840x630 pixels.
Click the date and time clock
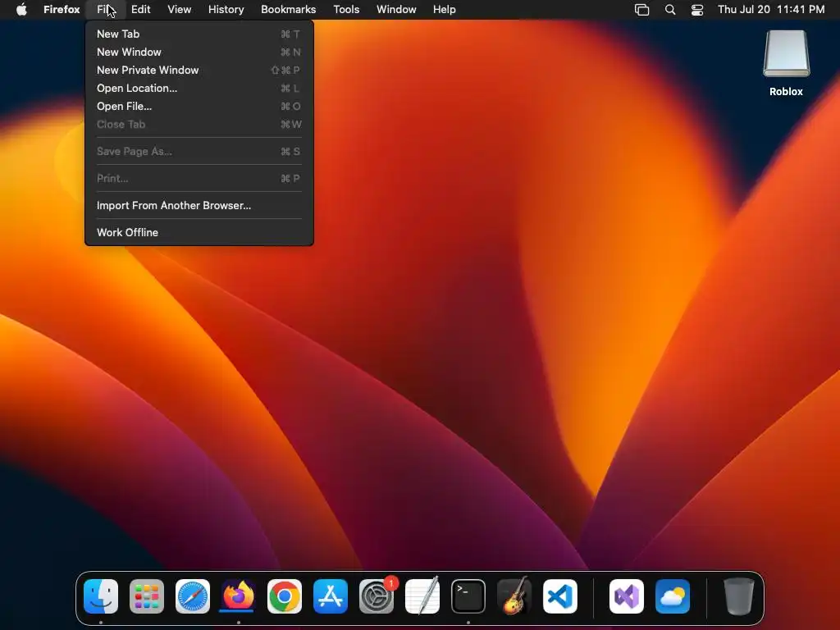pyautogui.click(x=771, y=10)
